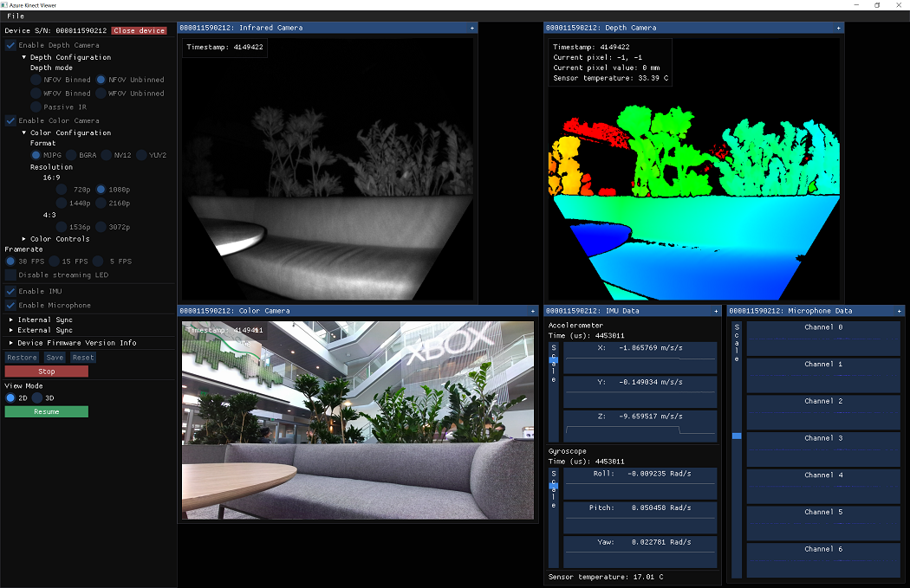Viewport: 910px width, 588px height.
Task: Set color resolution to 1536p
Action: [x=62, y=227]
